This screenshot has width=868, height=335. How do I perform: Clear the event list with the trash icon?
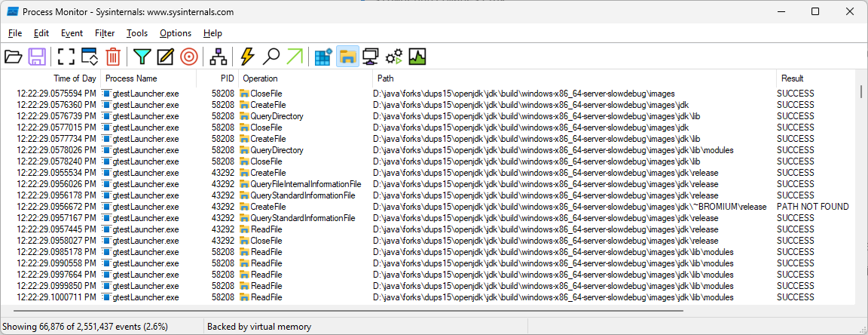[x=112, y=57]
